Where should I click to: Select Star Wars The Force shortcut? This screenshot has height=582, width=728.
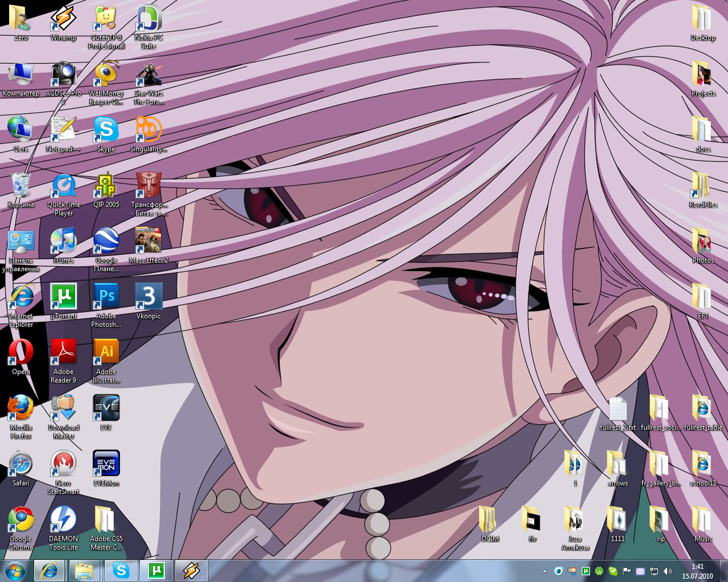148,83
